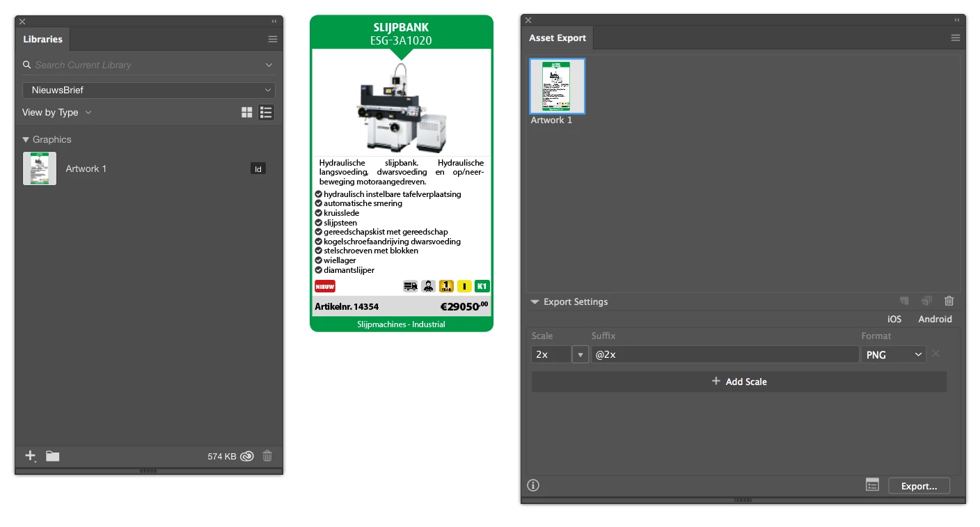Click the red NIEUW badge on the card
Image resolution: width=980 pixels, height=527 pixels.
325,286
